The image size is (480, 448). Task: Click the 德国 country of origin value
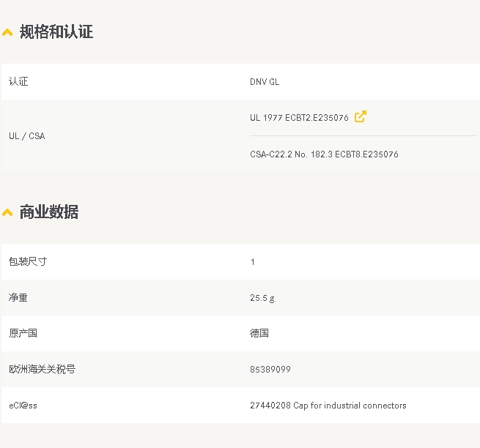(259, 333)
